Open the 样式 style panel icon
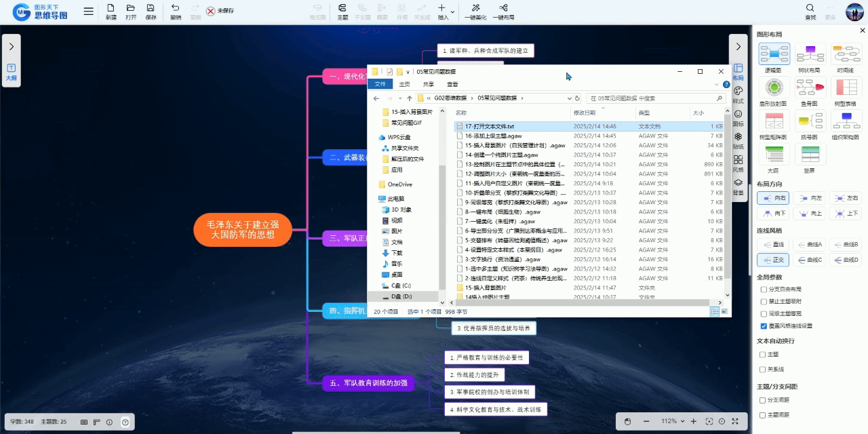This screenshot has height=434, width=868. 738,91
